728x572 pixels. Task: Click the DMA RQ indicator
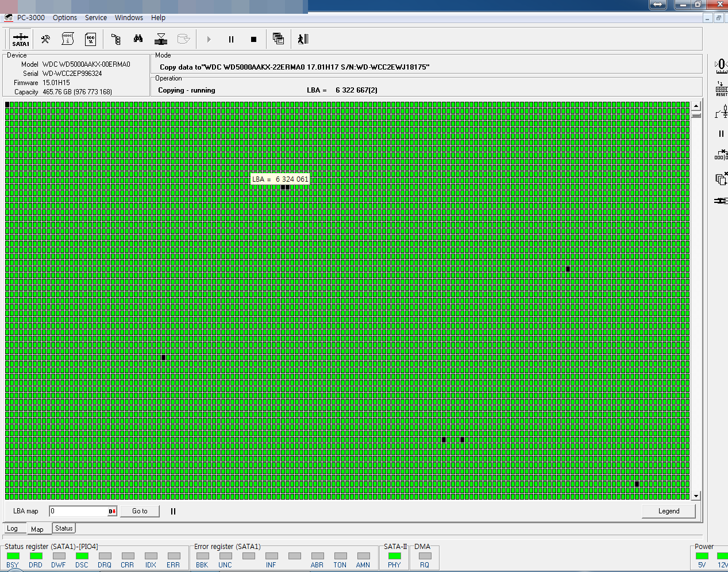(425, 556)
